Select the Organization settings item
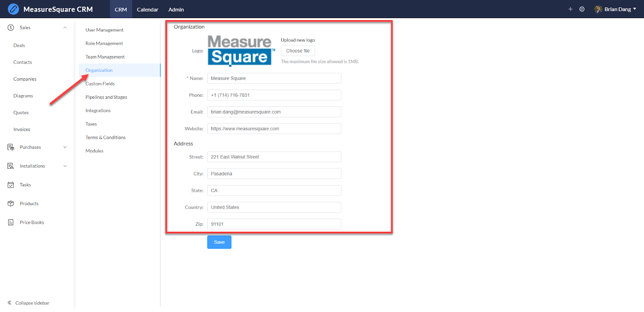644x312 pixels. pos(120,70)
